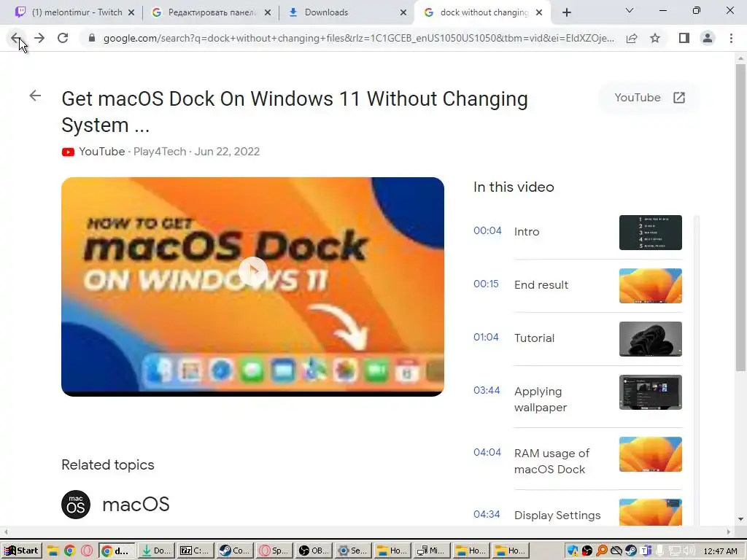Viewport: 747px width, 560px height.
Task: Open the Chrome profile menu
Action: click(x=708, y=38)
